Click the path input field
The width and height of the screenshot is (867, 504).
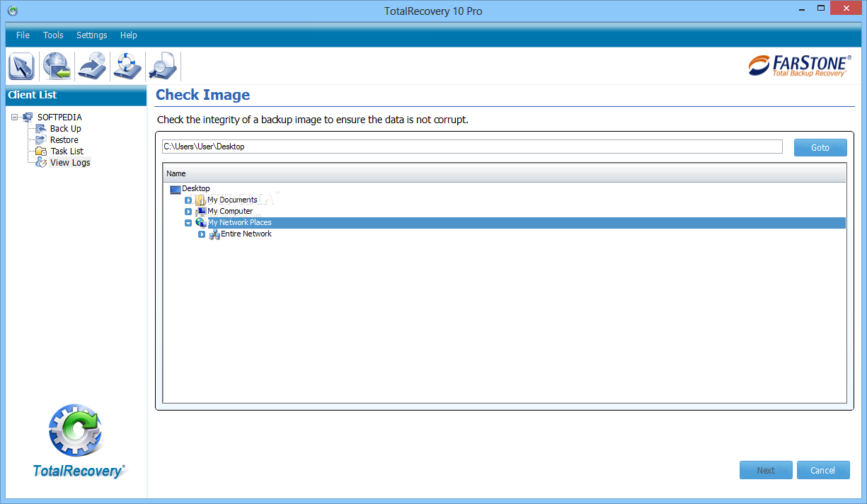[x=472, y=147]
